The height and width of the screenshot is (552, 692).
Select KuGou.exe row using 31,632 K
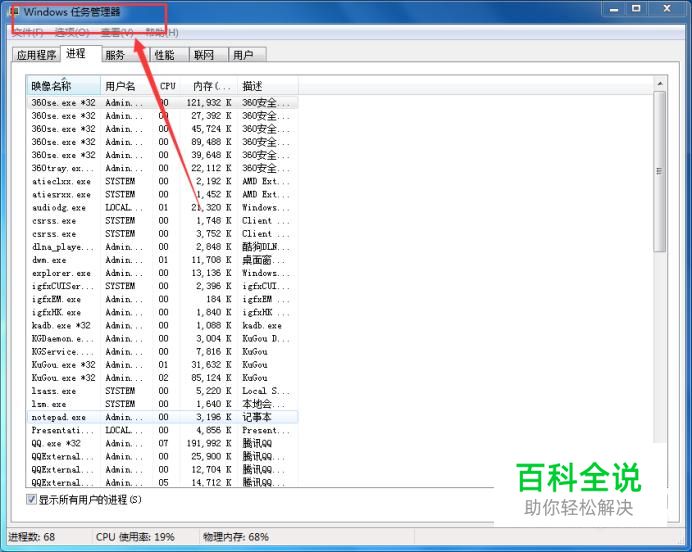click(162, 364)
